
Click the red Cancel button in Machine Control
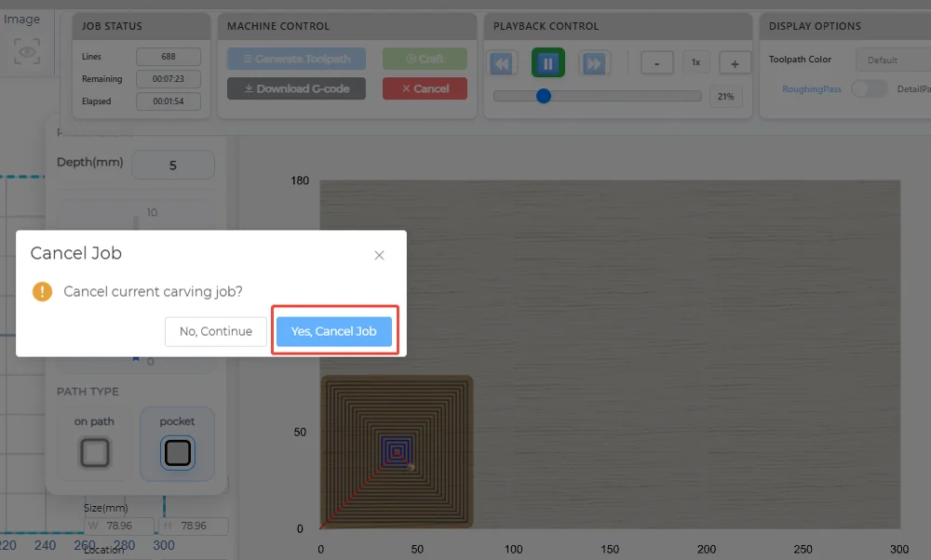coord(425,88)
